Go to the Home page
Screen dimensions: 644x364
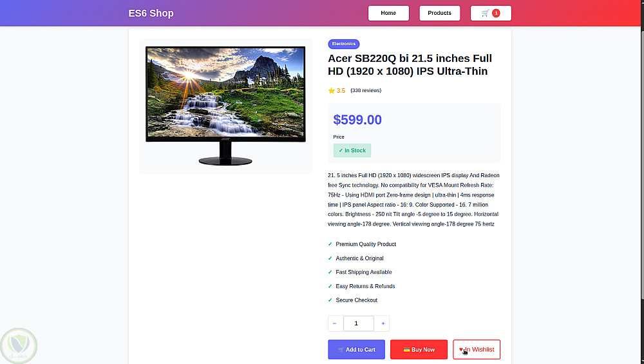click(388, 13)
